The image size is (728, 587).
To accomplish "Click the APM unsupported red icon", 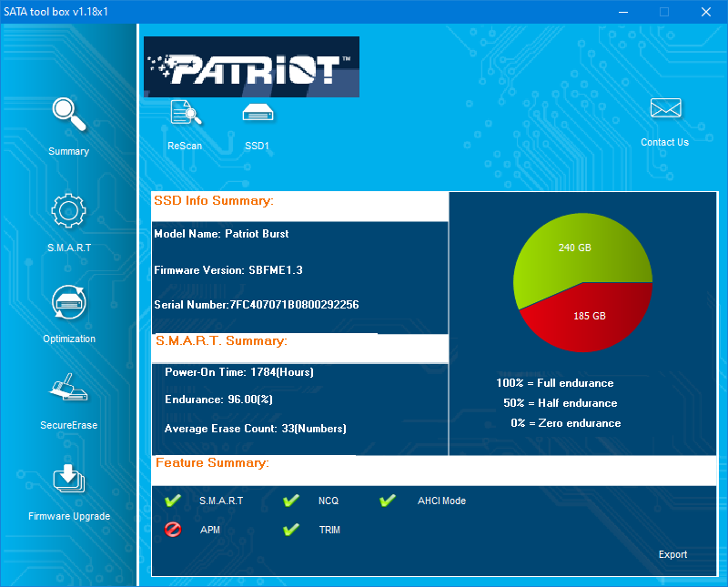I will [x=173, y=530].
